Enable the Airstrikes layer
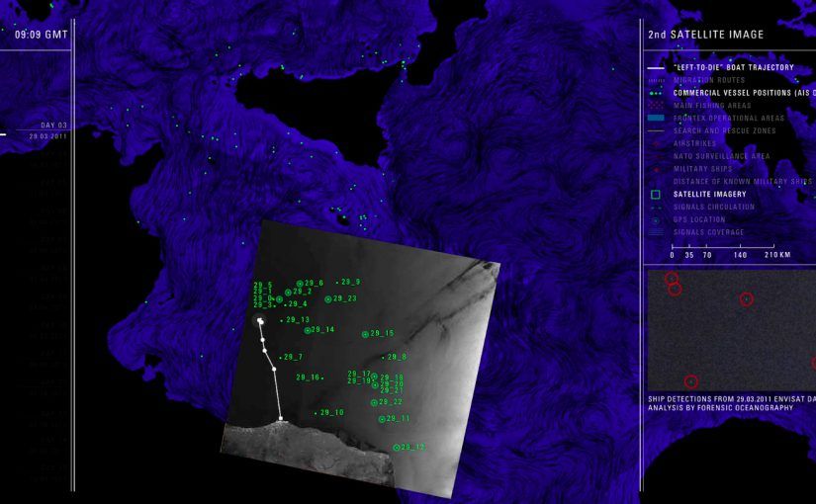This screenshot has width=816, height=504. pos(694,143)
